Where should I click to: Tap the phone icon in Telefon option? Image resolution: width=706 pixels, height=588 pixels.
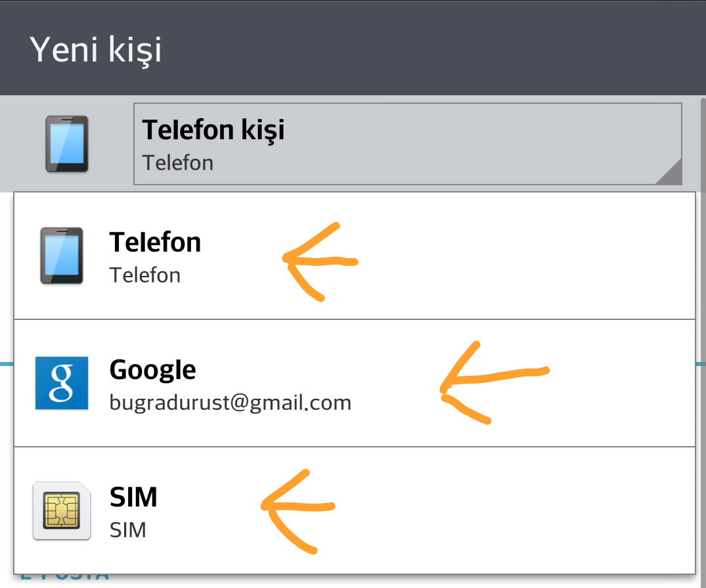62,256
